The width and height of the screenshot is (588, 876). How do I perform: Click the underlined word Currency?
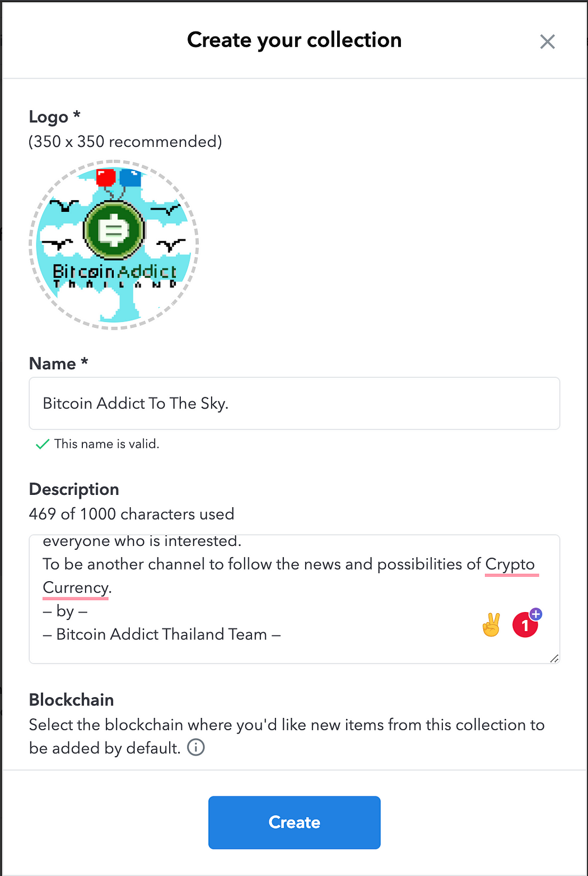[76, 588]
